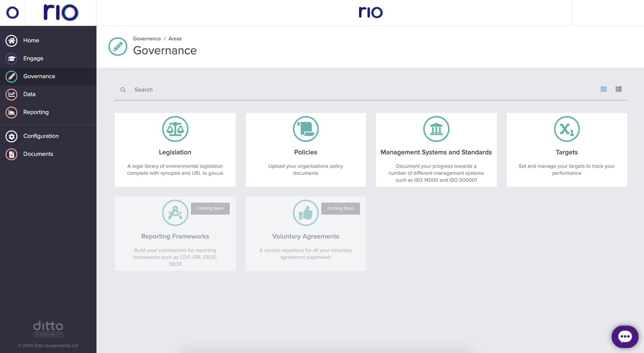Click the Legislation scales icon
The width and height of the screenshot is (644, 353).
tap(175, 129)
